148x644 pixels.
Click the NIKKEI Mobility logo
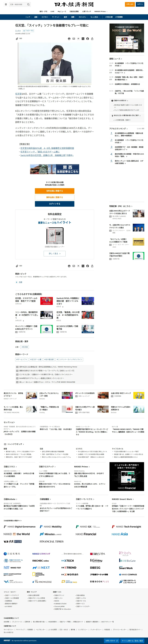coord(51,527)
